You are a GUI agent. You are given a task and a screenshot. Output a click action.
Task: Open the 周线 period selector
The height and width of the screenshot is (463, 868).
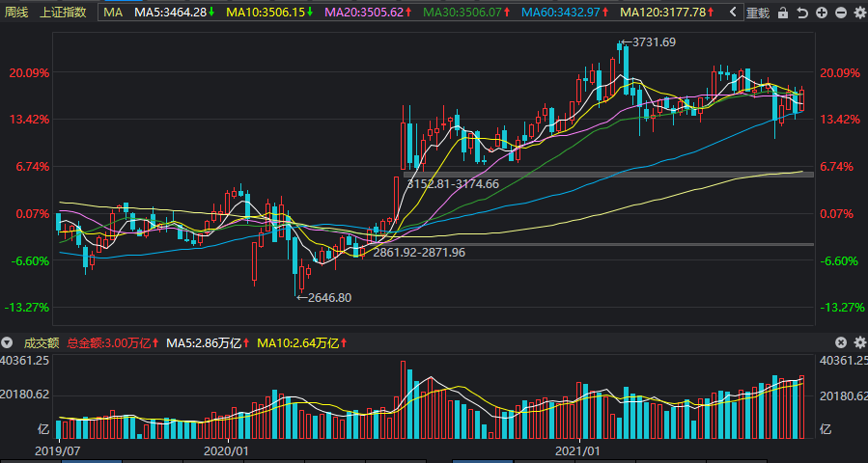17,13
